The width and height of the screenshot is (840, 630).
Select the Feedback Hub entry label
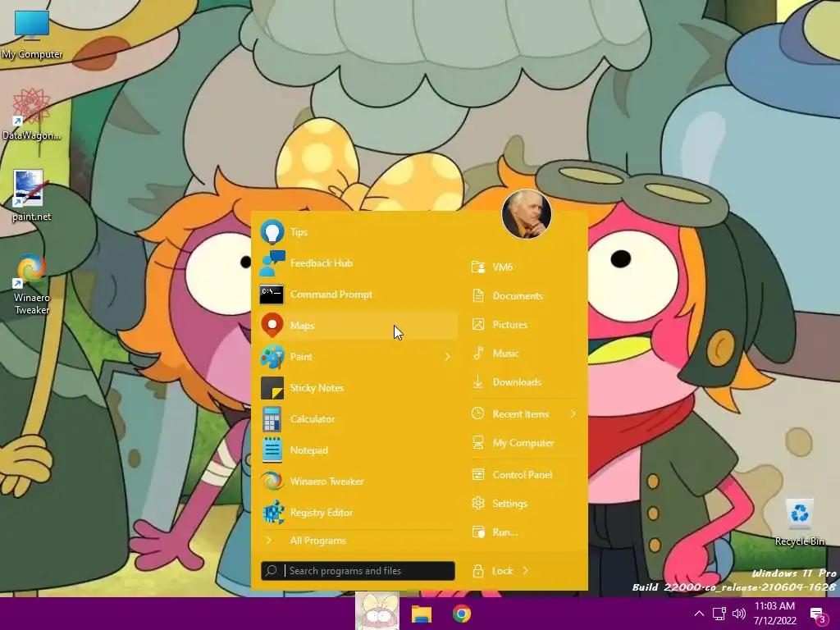pyautogui.click(x=322, y=263)
